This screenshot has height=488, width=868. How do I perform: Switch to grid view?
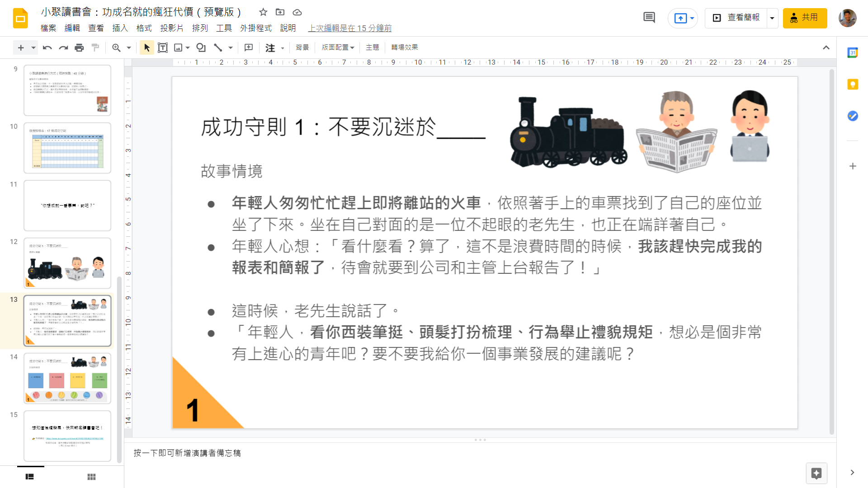point(91,477)
